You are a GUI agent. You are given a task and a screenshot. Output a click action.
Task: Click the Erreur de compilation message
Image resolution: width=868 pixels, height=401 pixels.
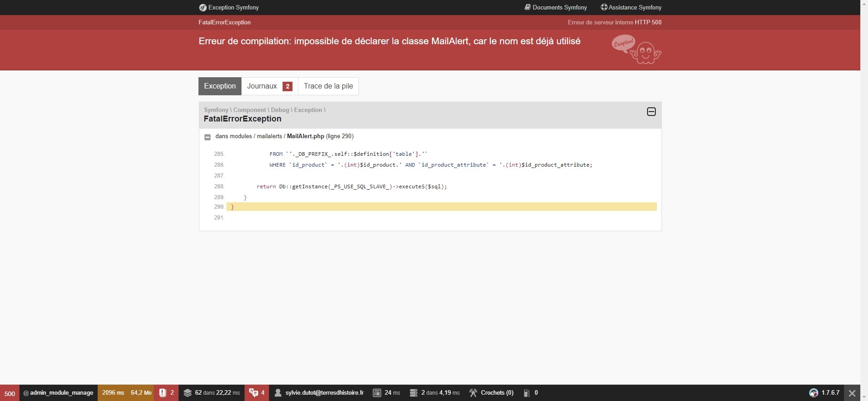point(390,41)
